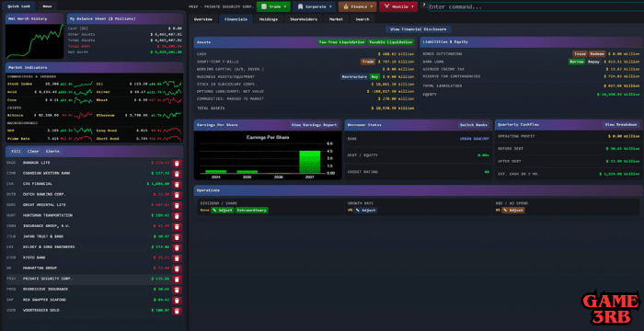Click the Switch Banks button
Screen dimensions: 644x331
(x=474, y=125)
